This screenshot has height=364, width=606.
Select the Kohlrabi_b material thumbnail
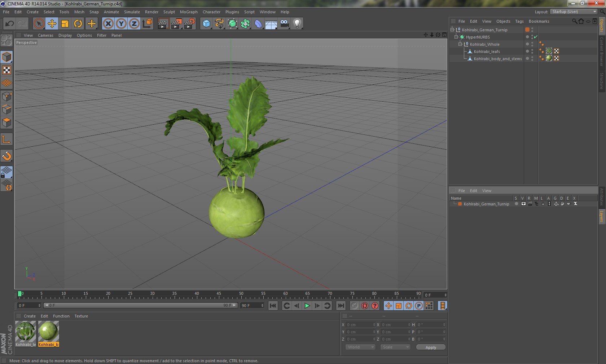click(x=49, y=334)
